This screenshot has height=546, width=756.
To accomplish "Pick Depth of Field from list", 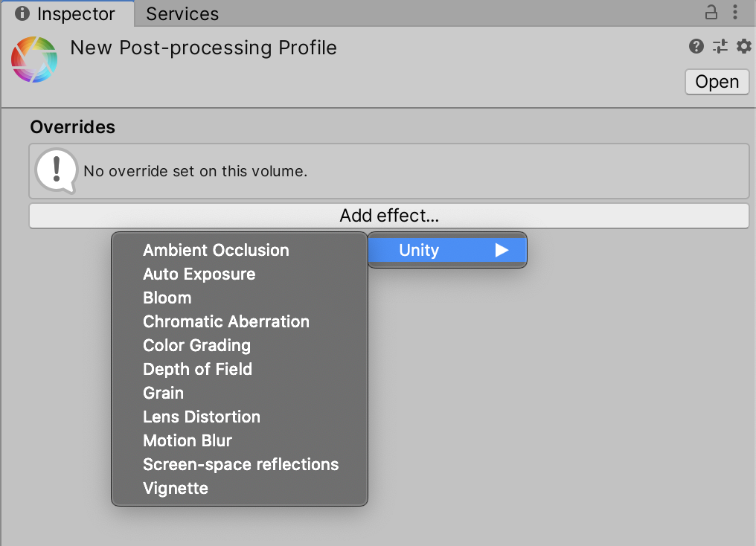I will coord(197,369).
